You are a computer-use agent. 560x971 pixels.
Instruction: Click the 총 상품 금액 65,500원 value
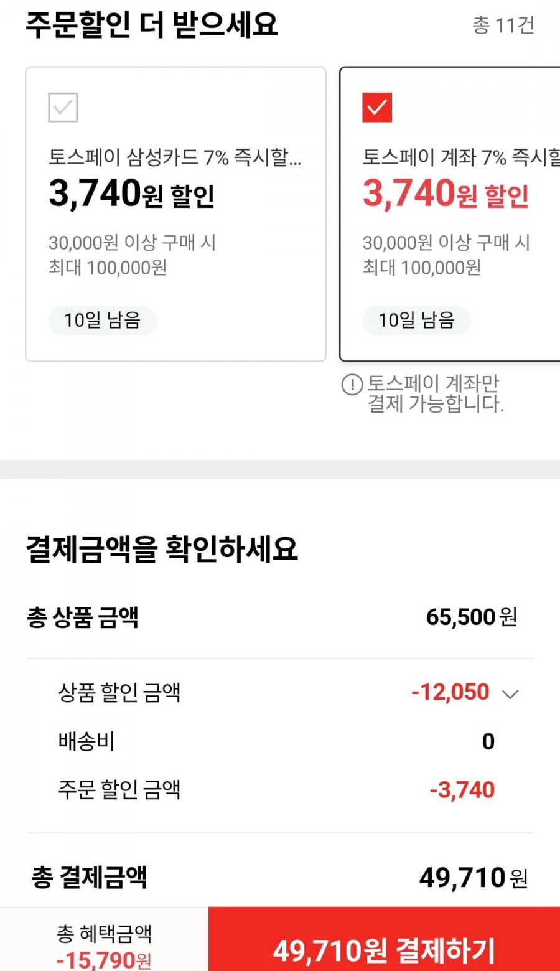click(x=471, y=617)
